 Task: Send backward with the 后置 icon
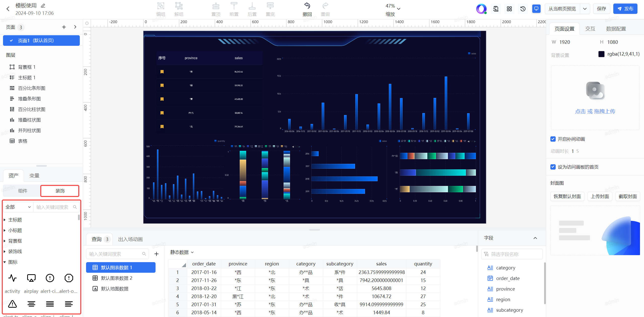[252, 6]
